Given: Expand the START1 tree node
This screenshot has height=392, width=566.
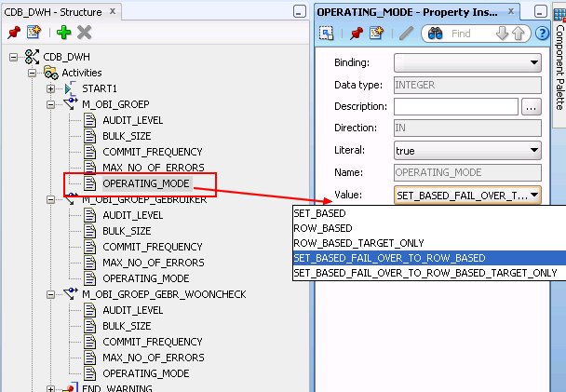Looking at the screenshot, I should coord(51,88).
